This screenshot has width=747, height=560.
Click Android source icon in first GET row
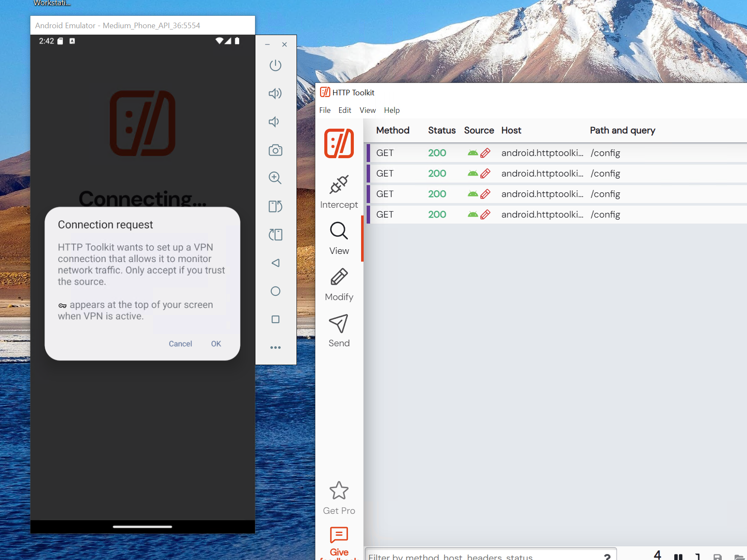click(x=473, y=153)
